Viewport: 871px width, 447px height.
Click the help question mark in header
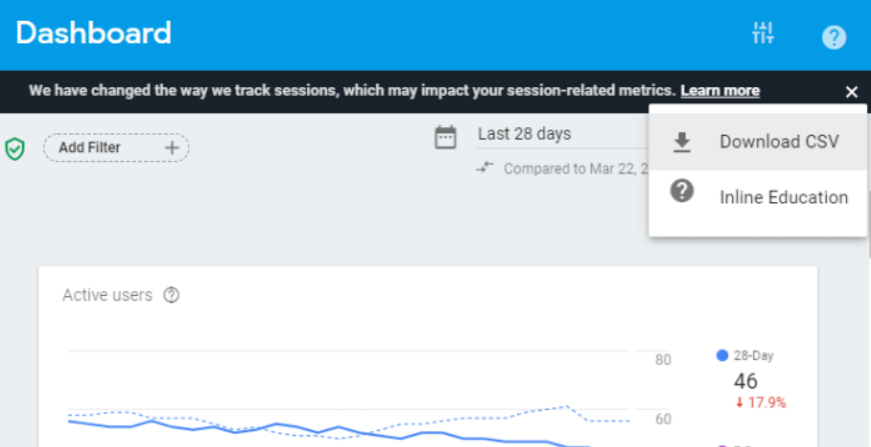coord(834,38)
